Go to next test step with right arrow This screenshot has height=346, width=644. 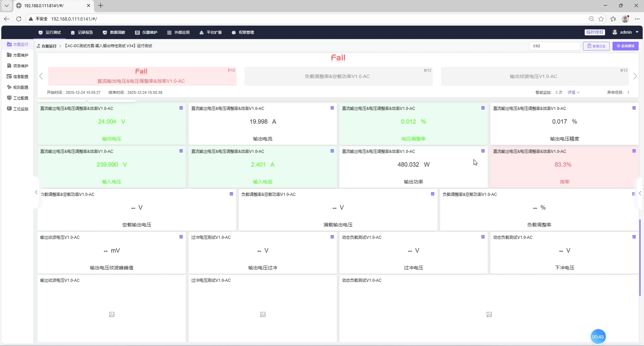click(x=635, y=76)
